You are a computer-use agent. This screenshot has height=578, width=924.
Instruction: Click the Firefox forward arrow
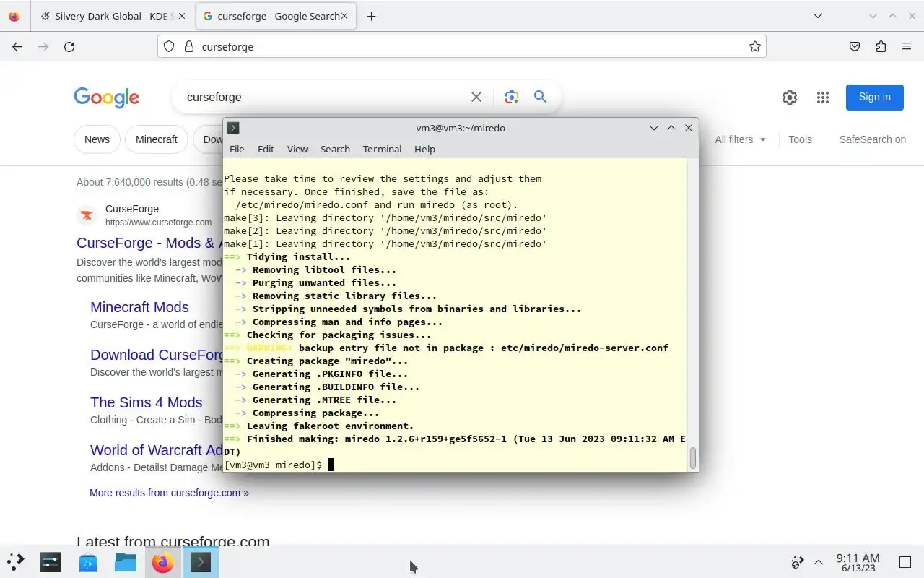pos(43,46)
